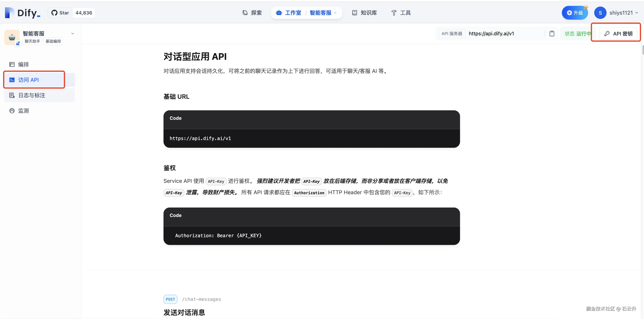Expand the sidebar 智能客服 app info chevron

73,34
